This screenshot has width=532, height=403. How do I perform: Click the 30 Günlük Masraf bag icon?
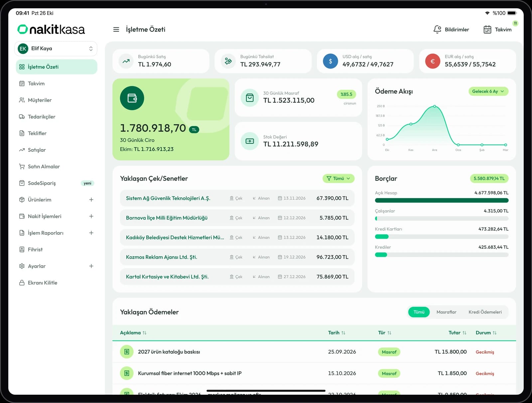(x=250, y=98)
